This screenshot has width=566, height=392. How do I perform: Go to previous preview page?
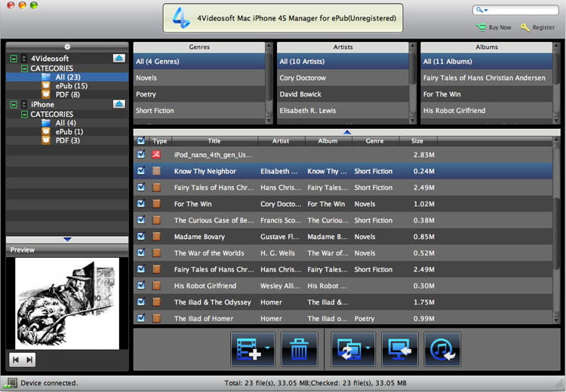(16, 360)
